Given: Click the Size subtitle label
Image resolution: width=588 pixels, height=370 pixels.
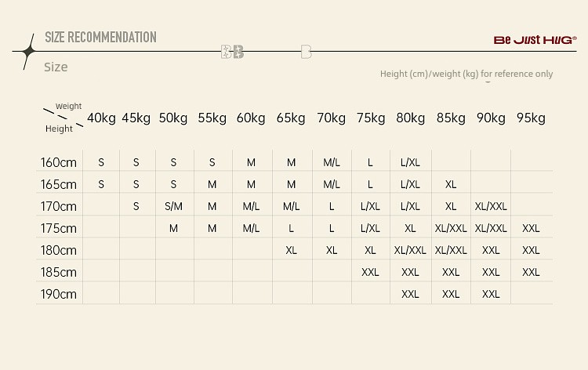Looking at the screenshot, I should tap(56, 67).
